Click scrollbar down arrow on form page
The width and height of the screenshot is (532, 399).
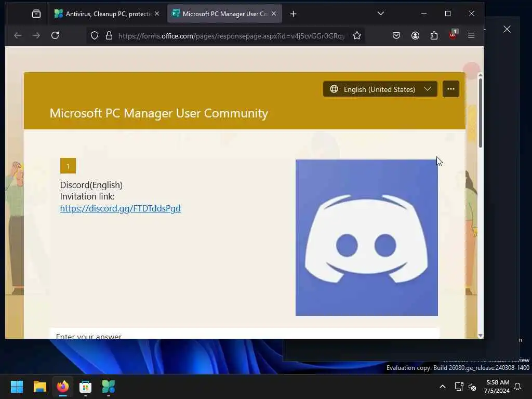[480, 335]
